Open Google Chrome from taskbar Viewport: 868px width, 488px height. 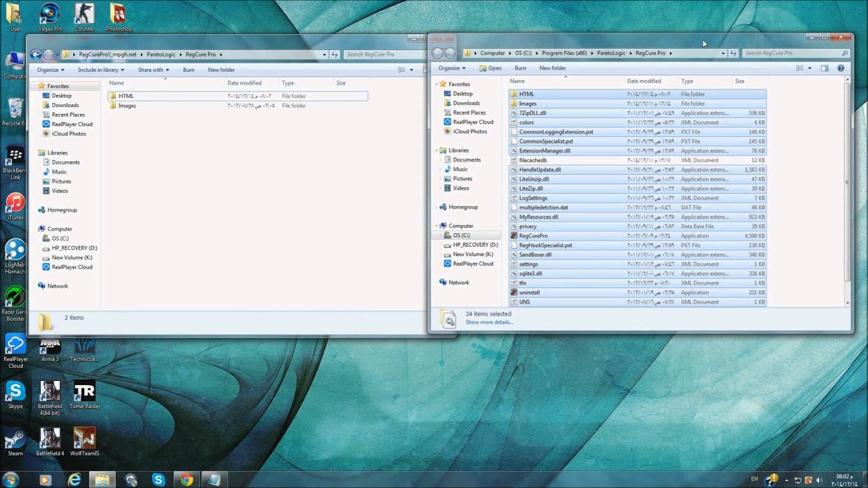[x=186, y=480]
